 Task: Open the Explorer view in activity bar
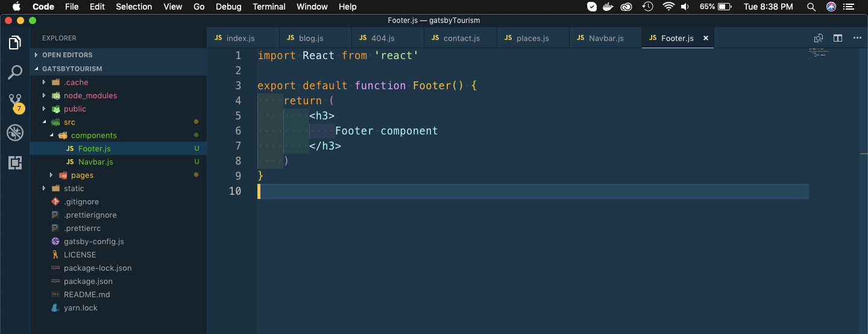pyautogui.click(x=15, y=43)
